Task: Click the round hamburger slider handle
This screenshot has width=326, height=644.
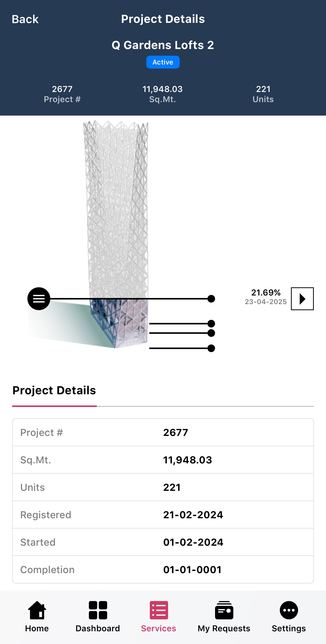Action: coord(39,299)
